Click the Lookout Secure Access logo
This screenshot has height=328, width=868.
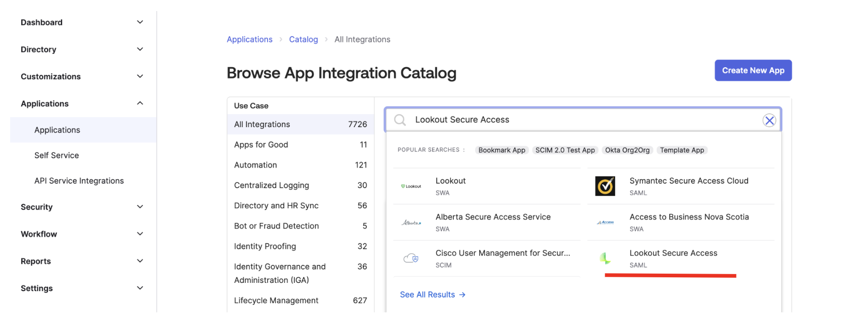605,258
